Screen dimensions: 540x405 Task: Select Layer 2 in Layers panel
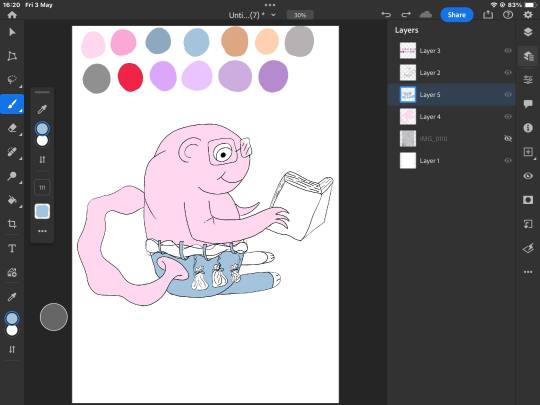(451, 73)
